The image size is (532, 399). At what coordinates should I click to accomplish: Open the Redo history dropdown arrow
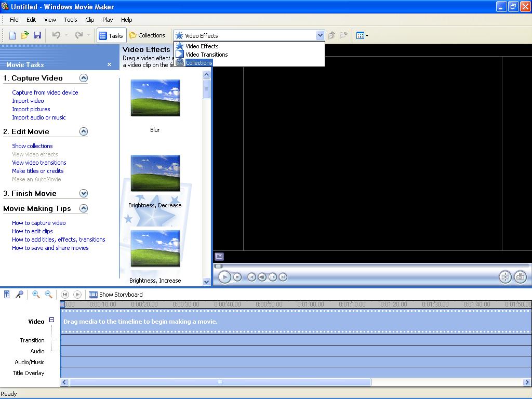tap(88, 35)
